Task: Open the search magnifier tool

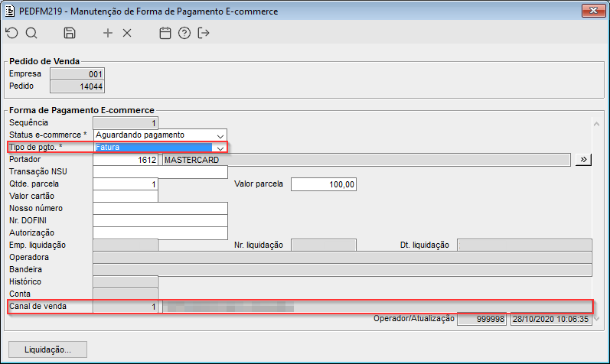Action: click(31, 33)
